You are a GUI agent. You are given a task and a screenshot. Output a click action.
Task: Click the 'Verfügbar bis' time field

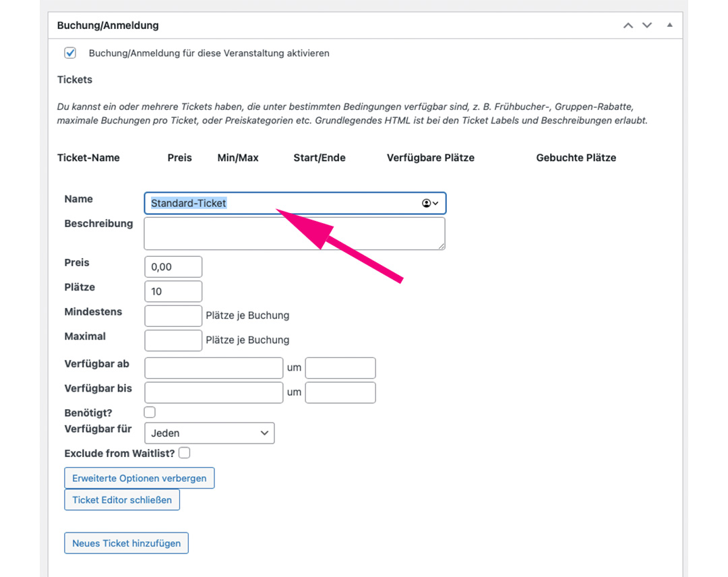click(x=340, y=392)
